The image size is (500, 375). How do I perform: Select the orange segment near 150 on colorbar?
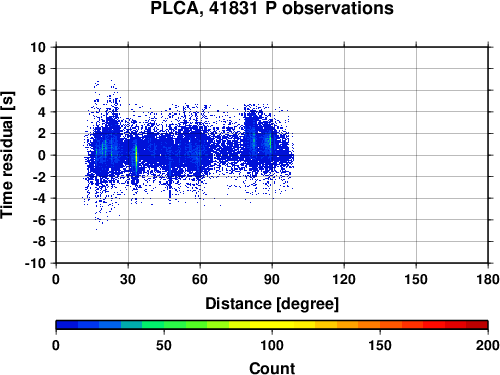click(380, 325)
